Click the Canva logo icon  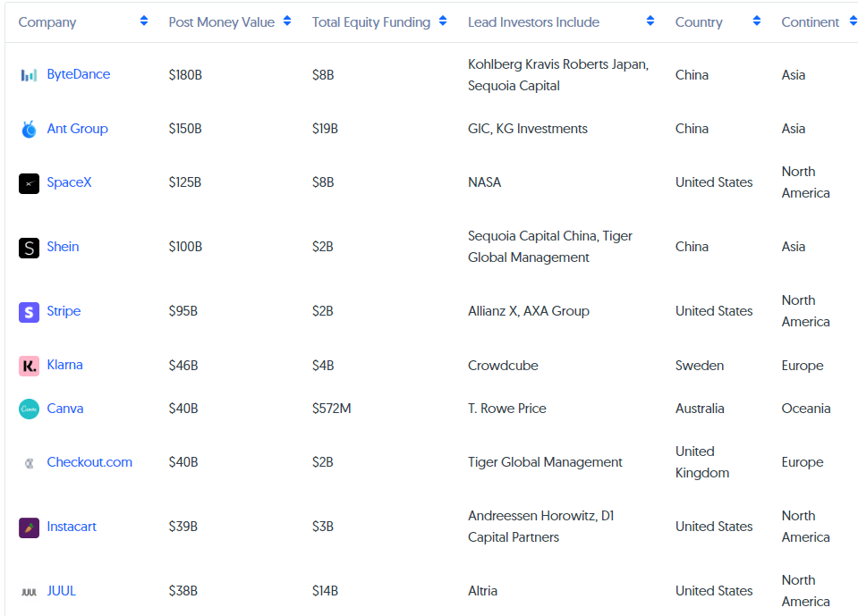coord(29,409)
